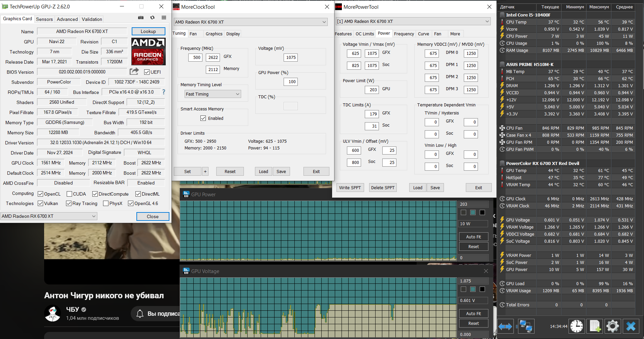Click the YouTube notification bell icon
644x339 pixels.
(x=140, y=314)
